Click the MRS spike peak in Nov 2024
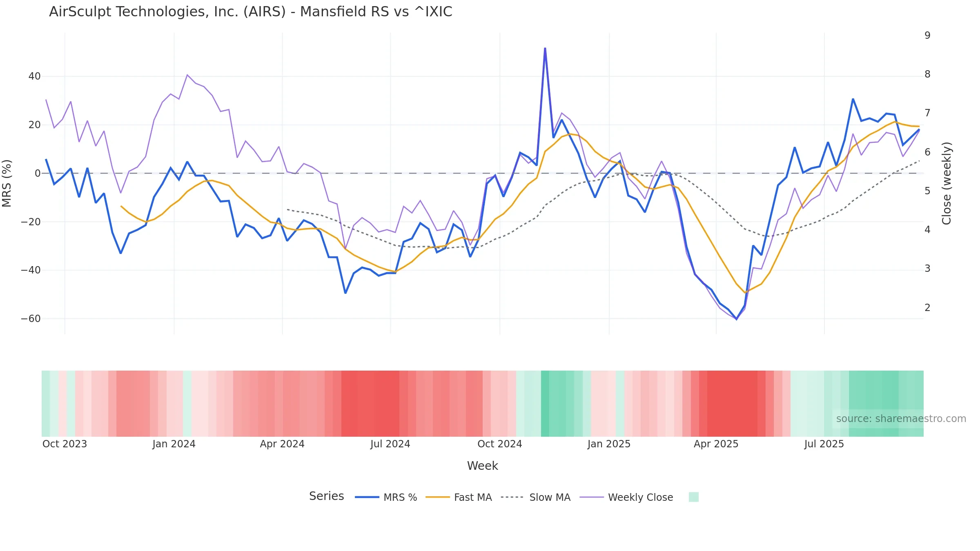 tap(545, 48)
